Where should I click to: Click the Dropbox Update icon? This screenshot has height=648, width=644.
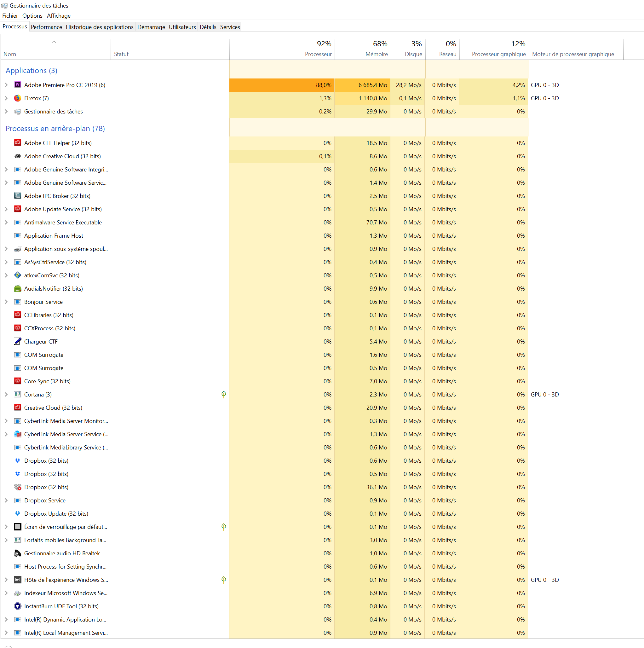[17, 513]
